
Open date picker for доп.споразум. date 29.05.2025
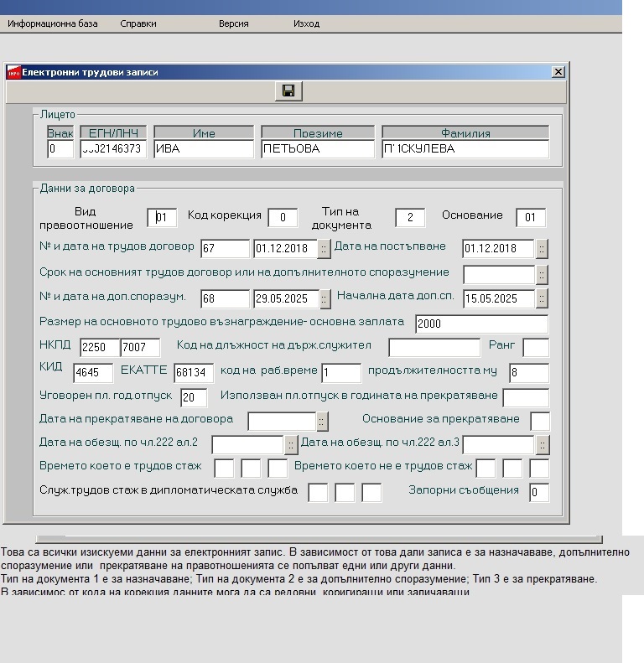[325, 299]
